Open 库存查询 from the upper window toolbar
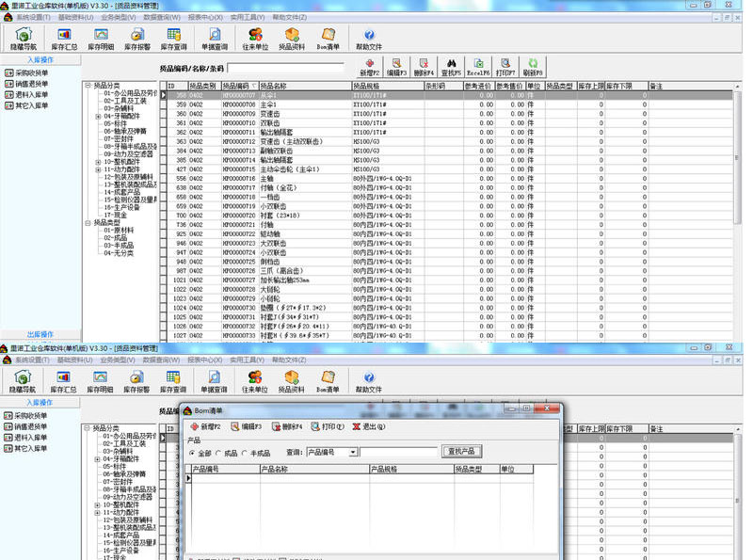 (173, 39)
